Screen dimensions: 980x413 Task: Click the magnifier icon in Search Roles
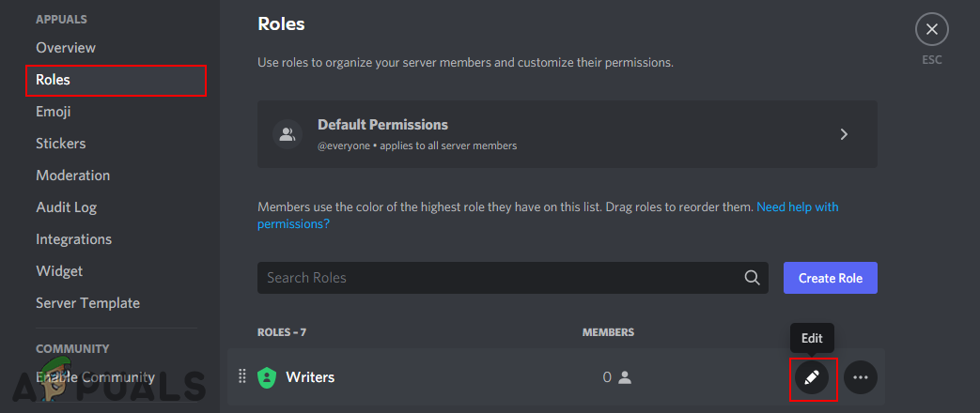[752, 278]
